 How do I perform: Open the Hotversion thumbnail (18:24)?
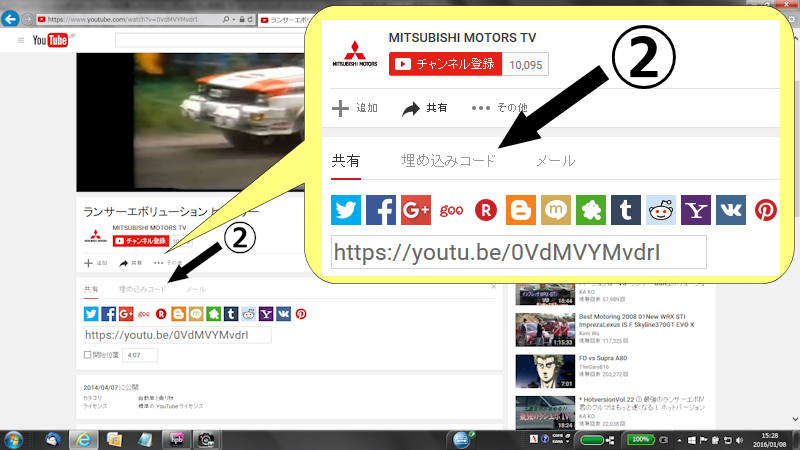click(x=545, y=413)
